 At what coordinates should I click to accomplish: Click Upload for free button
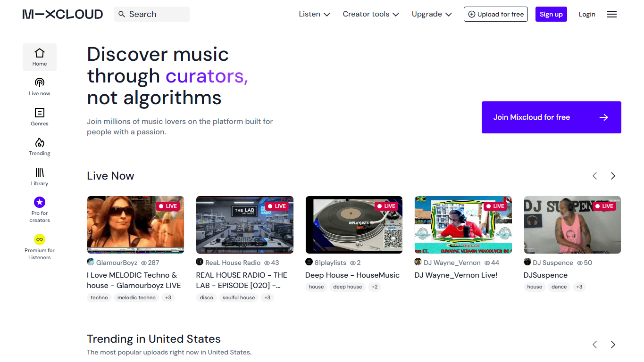(496, 14)
